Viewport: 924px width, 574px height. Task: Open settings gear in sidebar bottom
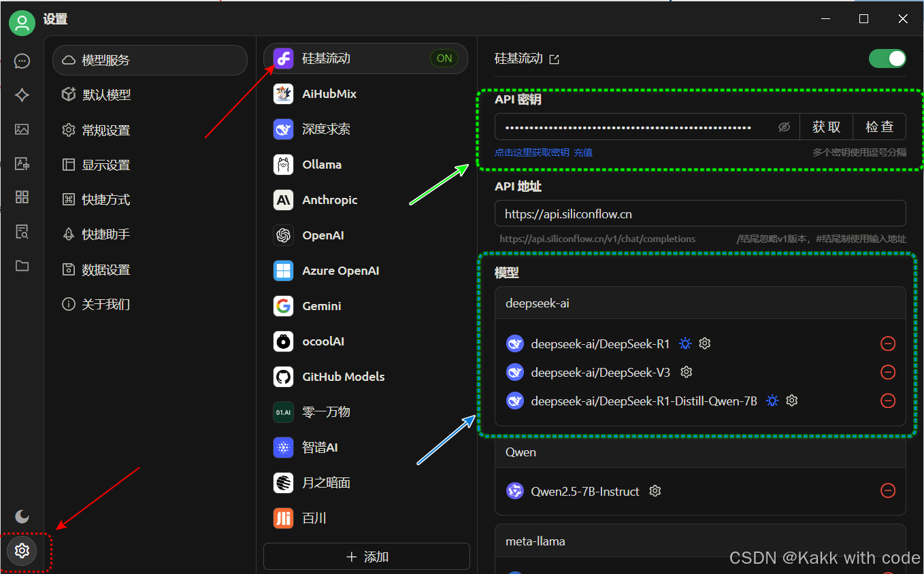[x=22, y=550]
